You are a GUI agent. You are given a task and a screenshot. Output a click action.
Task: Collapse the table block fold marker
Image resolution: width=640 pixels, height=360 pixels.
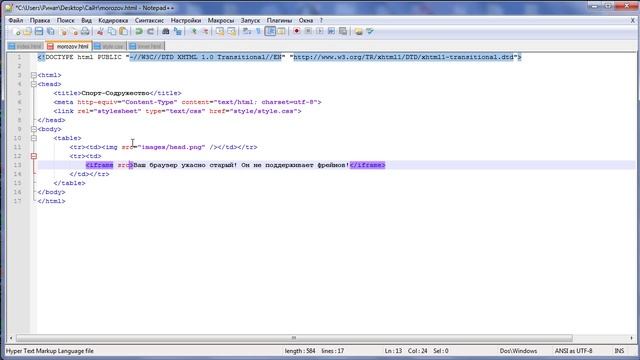point(34,138)
